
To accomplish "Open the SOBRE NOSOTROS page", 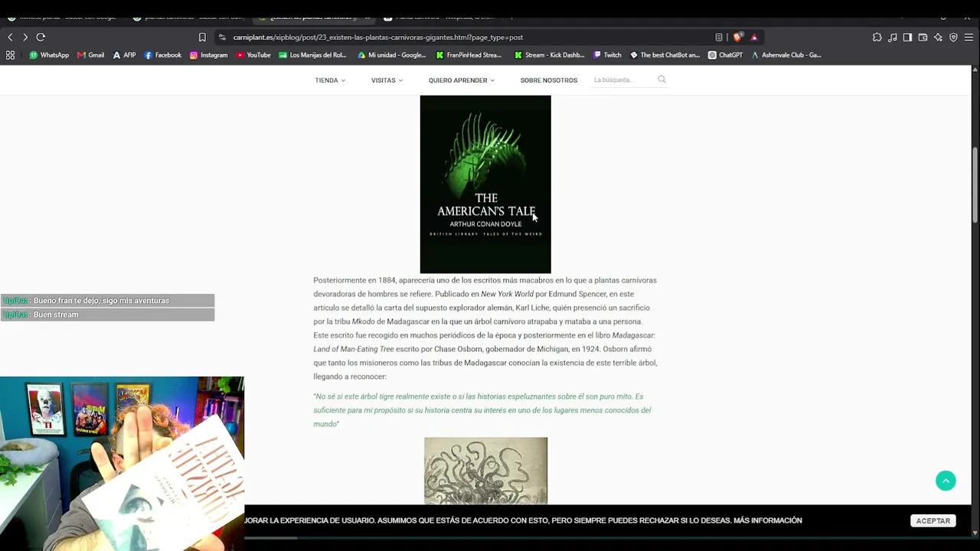I will point(549,80).
